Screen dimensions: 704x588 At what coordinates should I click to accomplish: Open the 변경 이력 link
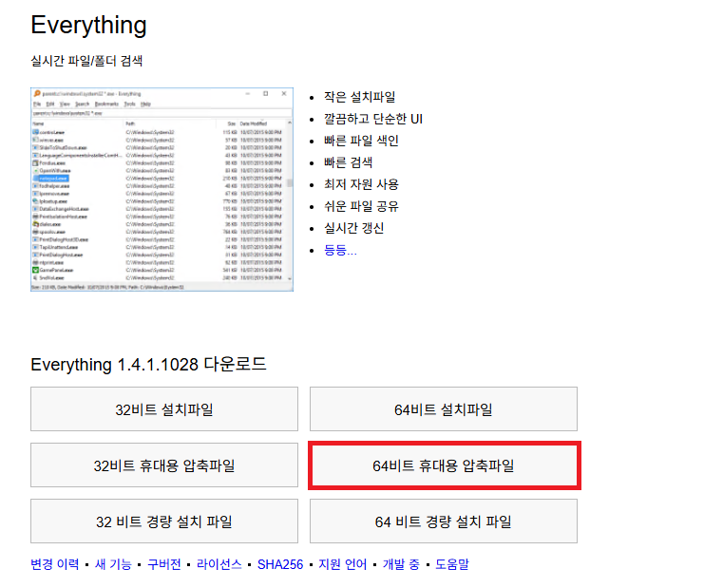click(x=55, y=564)
